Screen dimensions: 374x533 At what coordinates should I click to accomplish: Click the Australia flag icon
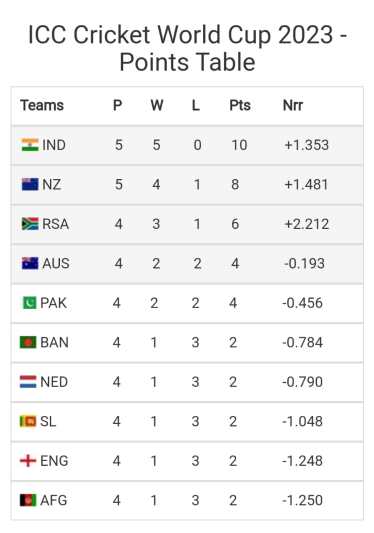tap(30, 263)
